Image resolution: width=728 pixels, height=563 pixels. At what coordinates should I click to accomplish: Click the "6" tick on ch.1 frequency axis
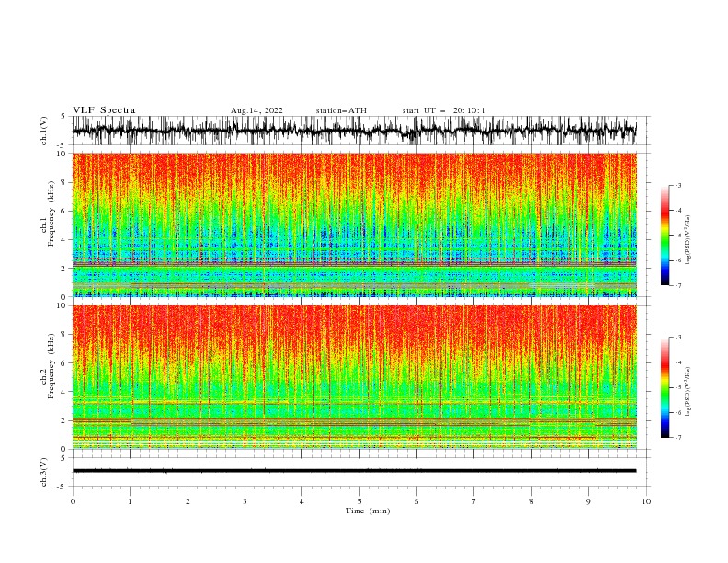(x=64, y=212)
